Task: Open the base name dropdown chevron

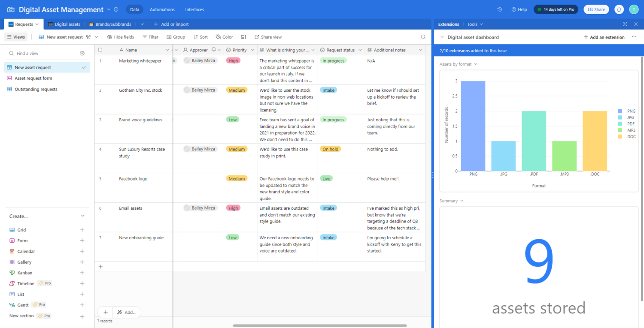Action: click(109, 9)
